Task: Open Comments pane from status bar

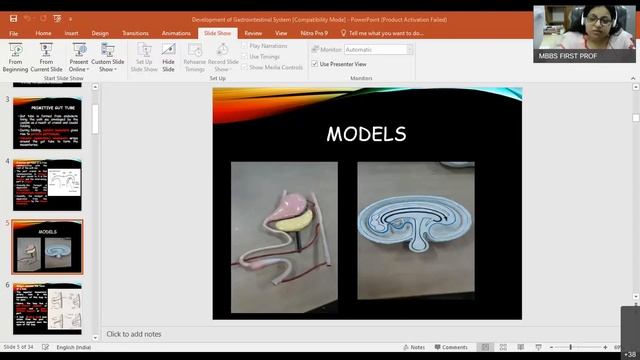Action: tap(451, 347)
